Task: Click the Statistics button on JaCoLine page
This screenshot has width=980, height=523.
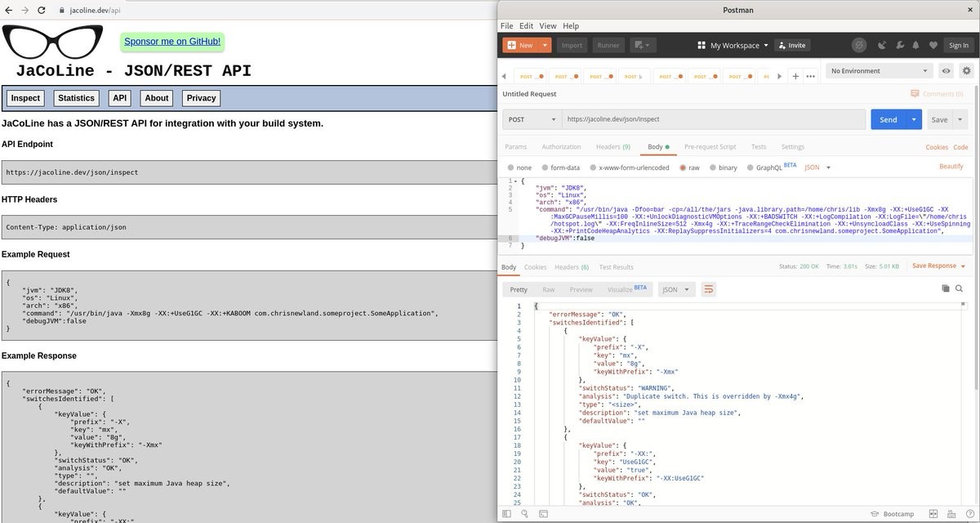Action: (x=76, y=98)
